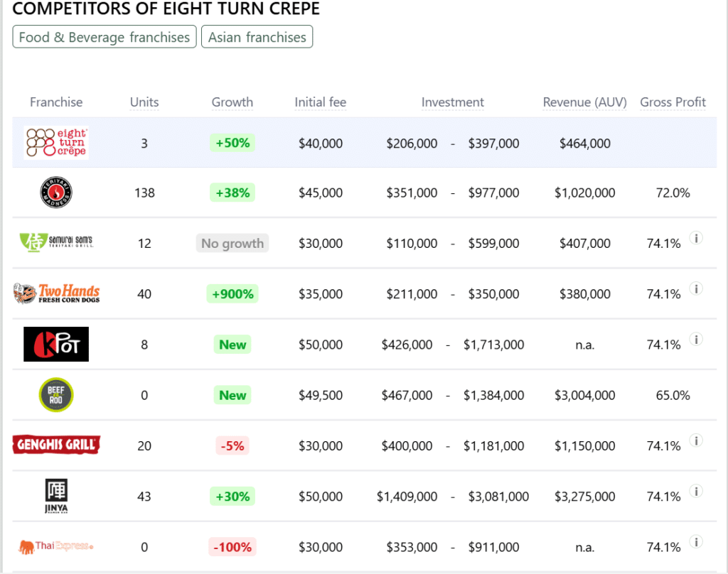Sort by the Gross Profit column header
728x574 pixels.
(673, 102)
